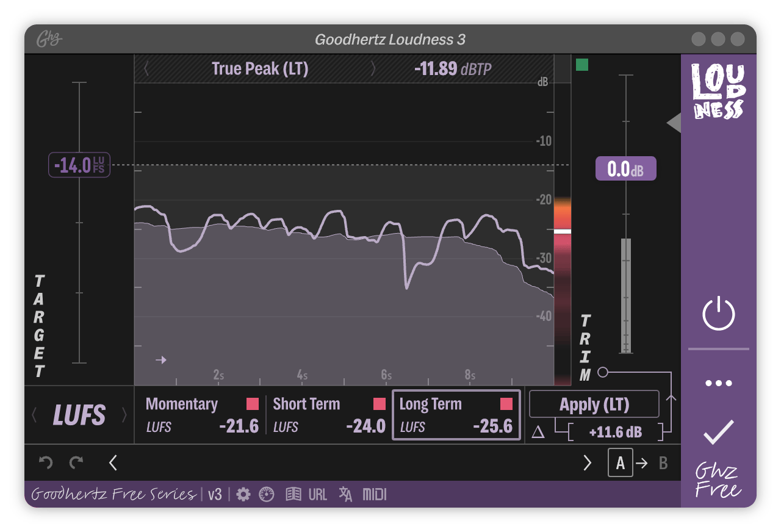Click the -14.0 LUFS target slider handle
781x532 pixels.
coord(79,165)
